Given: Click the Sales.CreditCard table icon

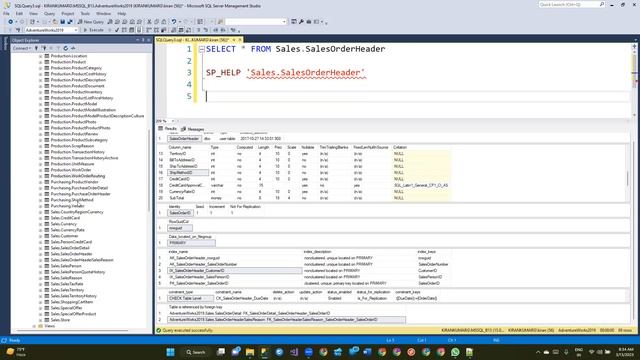Looking at the screenshot, I should click(x=47, y=218).
